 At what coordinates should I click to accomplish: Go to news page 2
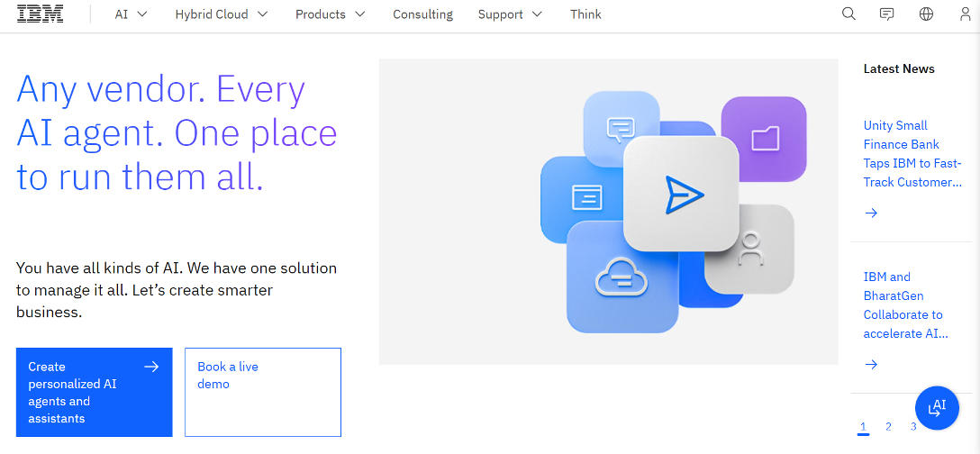(x=888, y=427)
